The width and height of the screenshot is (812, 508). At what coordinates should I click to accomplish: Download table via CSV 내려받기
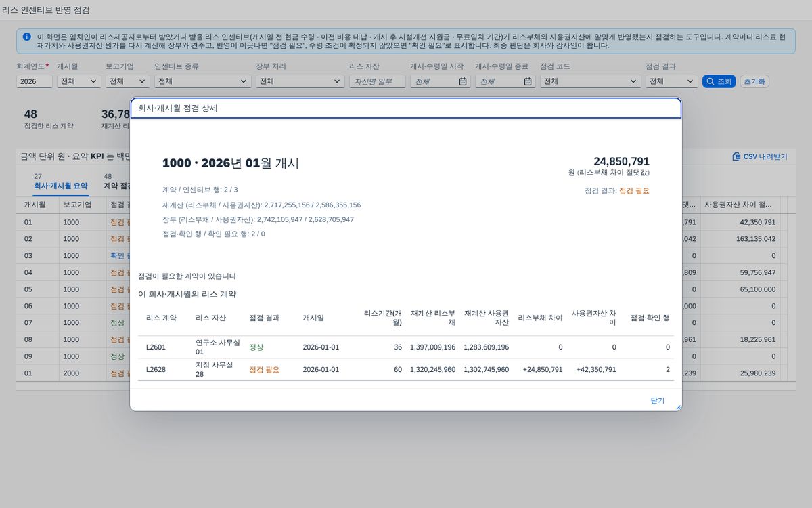coord(760,156)
